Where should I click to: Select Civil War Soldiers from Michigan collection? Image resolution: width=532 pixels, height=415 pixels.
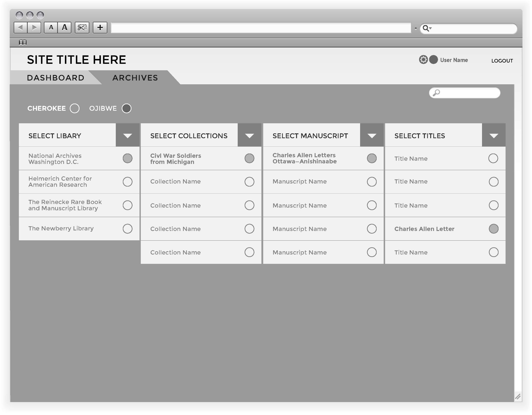(x=250, y=158)
